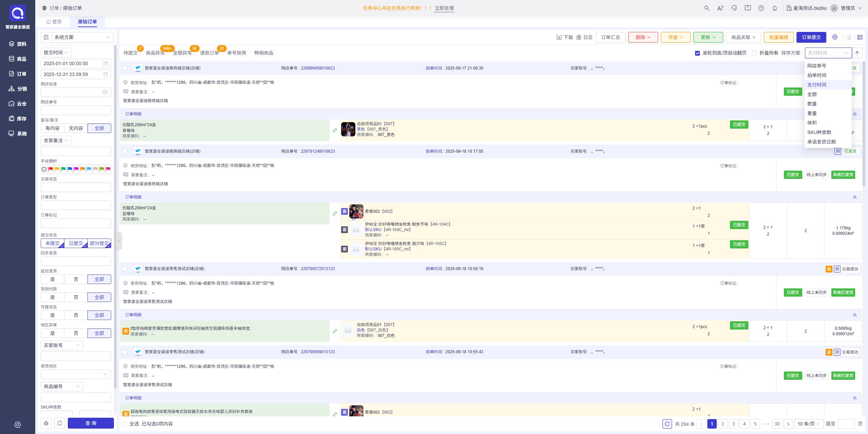The height and width of the screenshot is (434, 868).
Task: Open customer service headset icon
Action: coord(734,8)
